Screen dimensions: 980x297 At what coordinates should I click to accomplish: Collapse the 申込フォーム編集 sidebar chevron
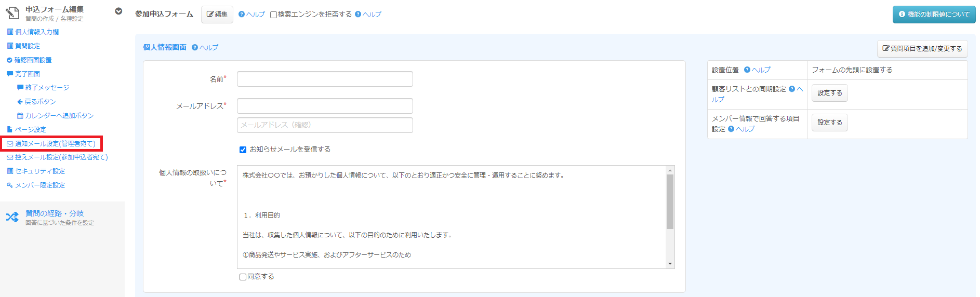118,11
